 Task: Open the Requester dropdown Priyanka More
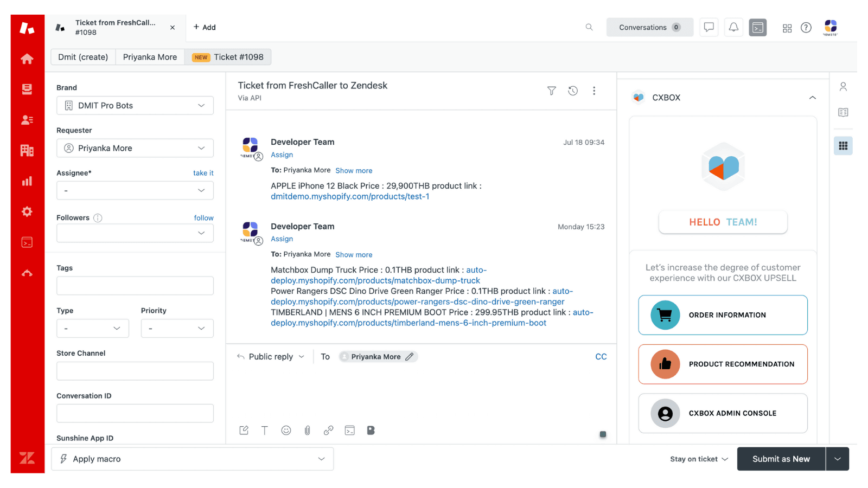point(135,148)
